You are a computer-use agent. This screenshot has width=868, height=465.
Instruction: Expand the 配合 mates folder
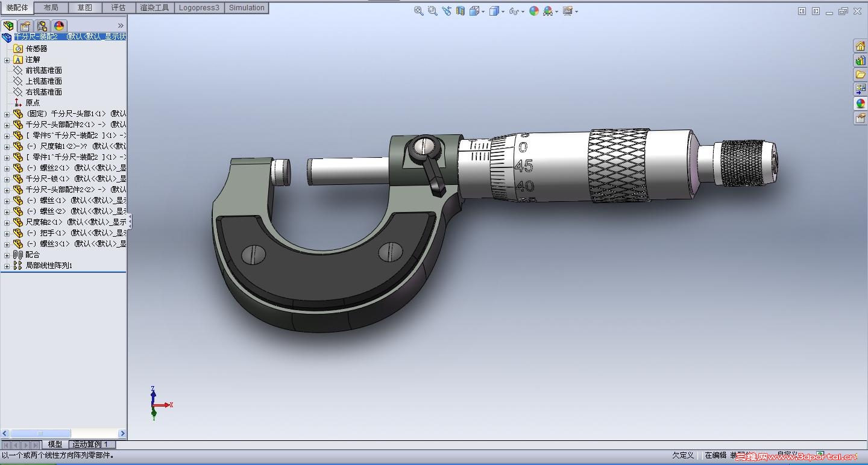click(x=7, y=255)
